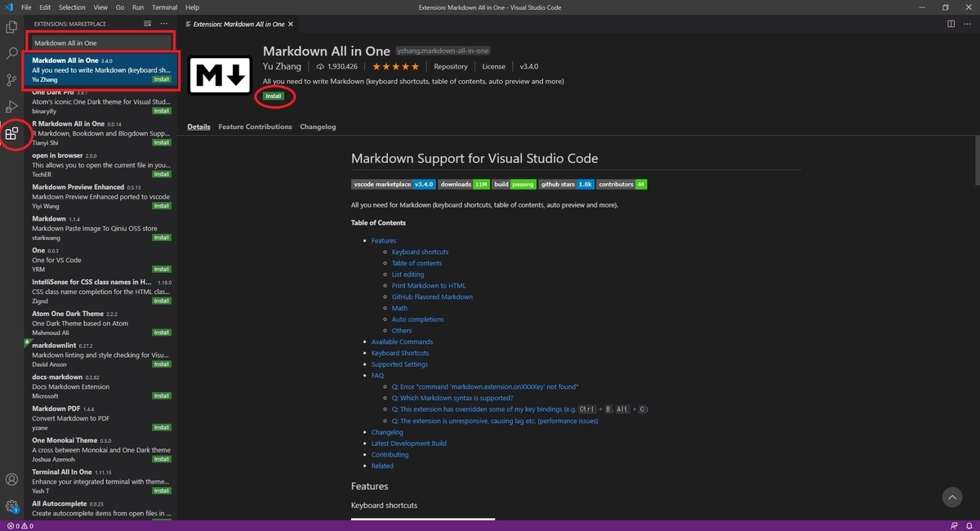Open the Selection menu
This screenshot has width=980, height=531.
[x=72, y=7]
